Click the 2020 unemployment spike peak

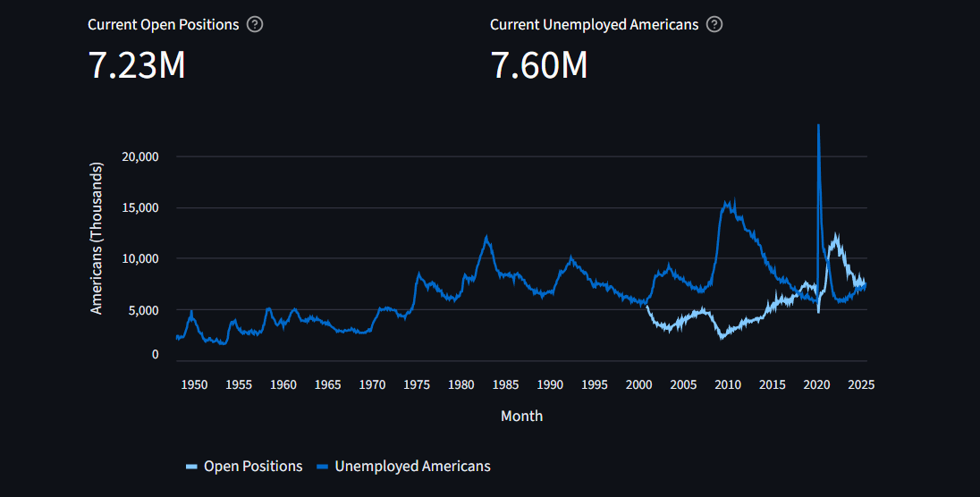tap(818, 126)
